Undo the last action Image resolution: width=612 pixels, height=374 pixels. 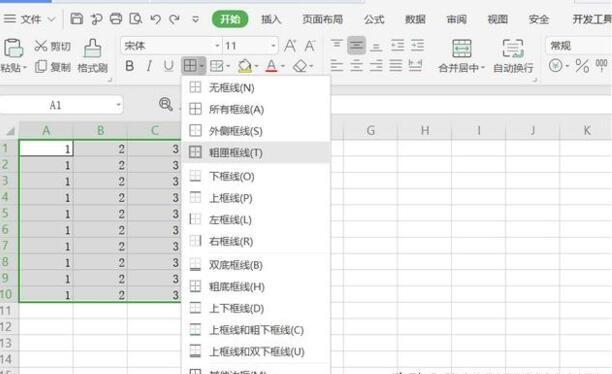click(x=155, y=19)
